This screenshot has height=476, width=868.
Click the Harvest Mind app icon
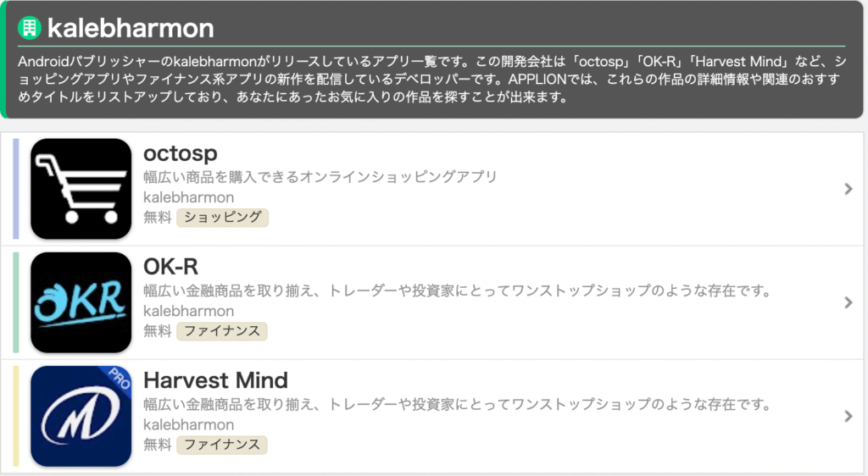[x=81, y=416]
